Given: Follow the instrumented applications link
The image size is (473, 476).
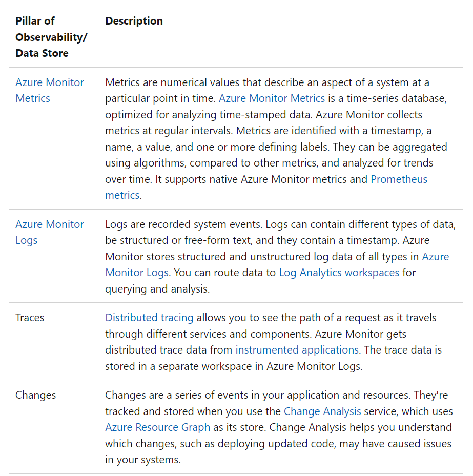Looking at the screenshot, I should click(297, 350).
